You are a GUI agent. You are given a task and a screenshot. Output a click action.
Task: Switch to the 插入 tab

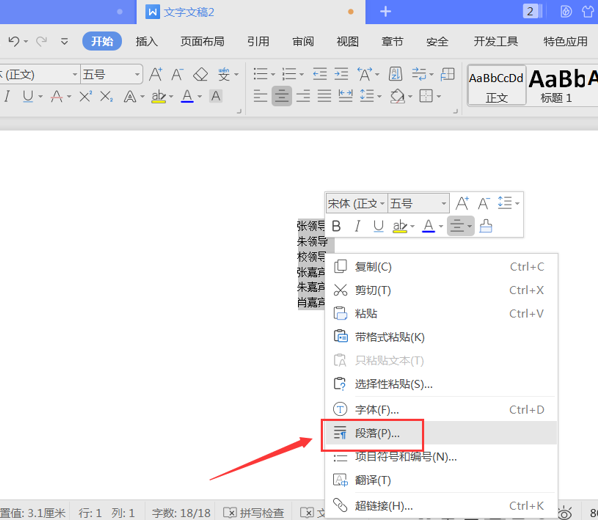pos(147,41)
